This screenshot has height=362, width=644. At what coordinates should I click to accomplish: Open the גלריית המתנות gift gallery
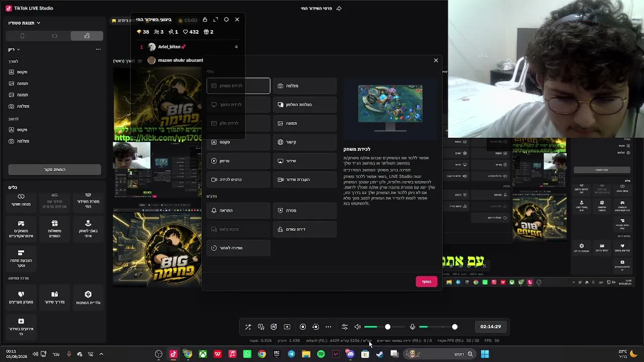point(88,298)
